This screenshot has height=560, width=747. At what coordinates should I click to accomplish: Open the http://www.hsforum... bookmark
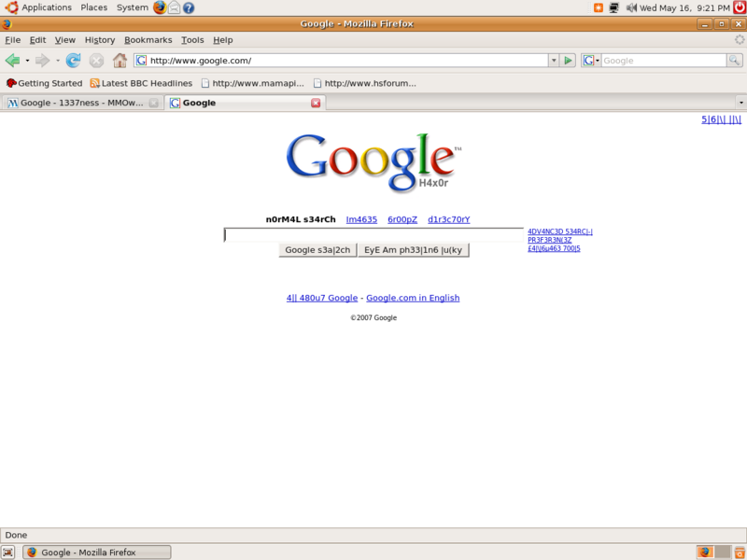pyautogui.click(x=365, y=83)
